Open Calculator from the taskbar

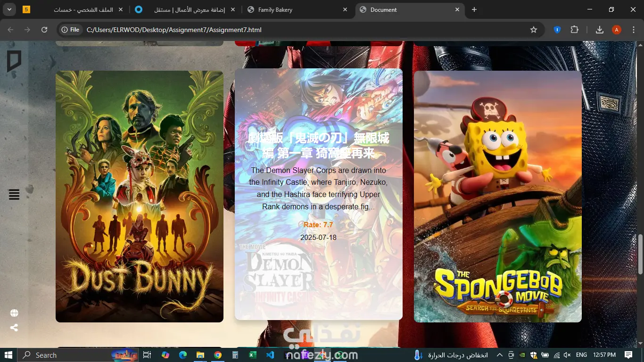coord(235,355)
